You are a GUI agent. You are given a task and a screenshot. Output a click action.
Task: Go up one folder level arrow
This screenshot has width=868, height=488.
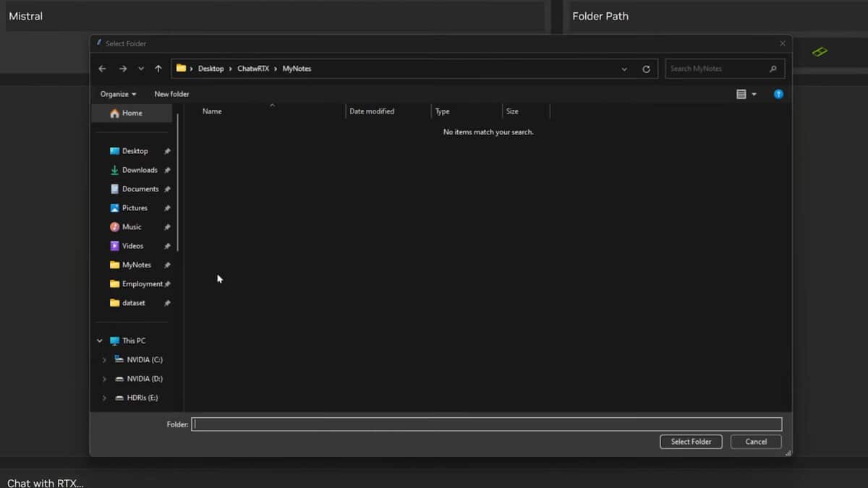(158, 69)
